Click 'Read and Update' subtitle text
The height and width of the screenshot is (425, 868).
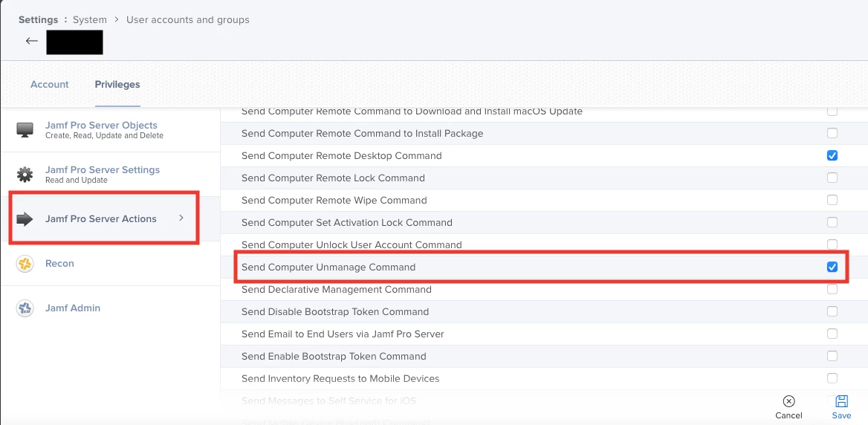pyautogui.click(x=77, y=181)
